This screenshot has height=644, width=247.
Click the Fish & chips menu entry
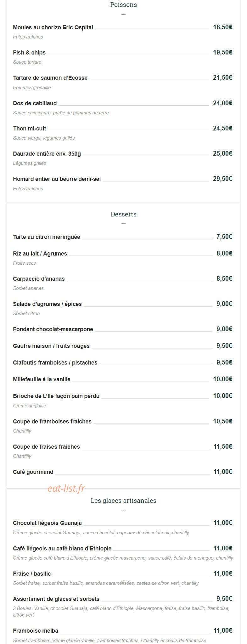29,53
